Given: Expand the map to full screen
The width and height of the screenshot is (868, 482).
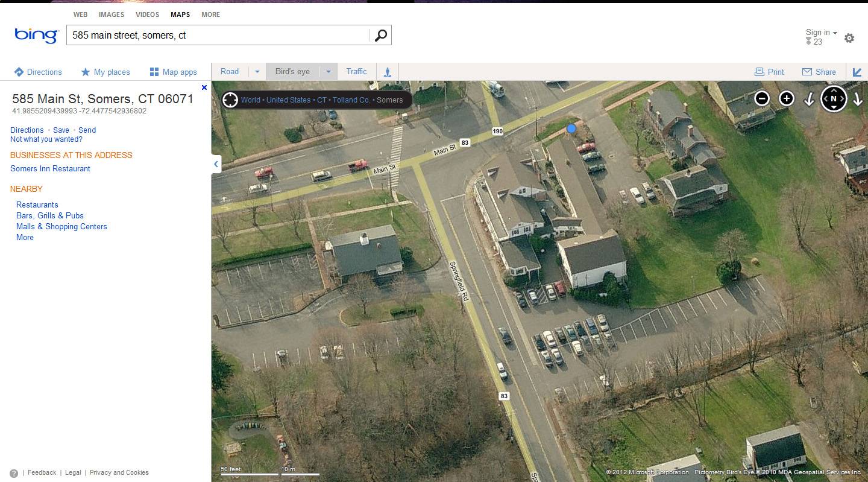Looking at the screenshot, I should point(857,71).
